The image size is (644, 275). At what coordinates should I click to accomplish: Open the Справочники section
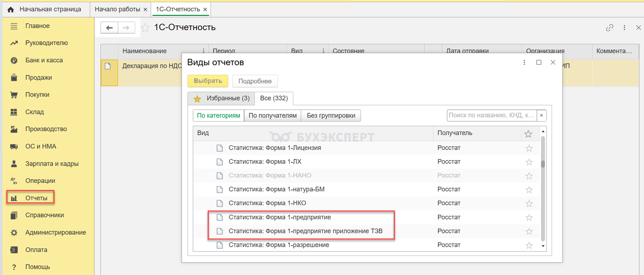coord(44,215)
